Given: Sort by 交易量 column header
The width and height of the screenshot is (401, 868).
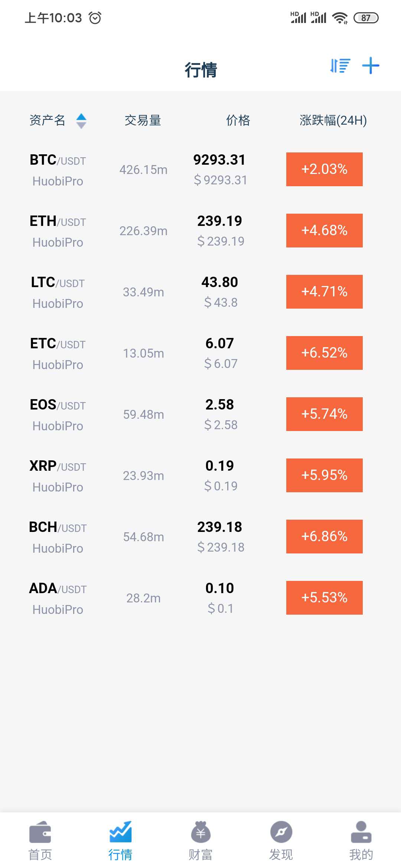Looking at the screenshot, I should click(143, 121).
